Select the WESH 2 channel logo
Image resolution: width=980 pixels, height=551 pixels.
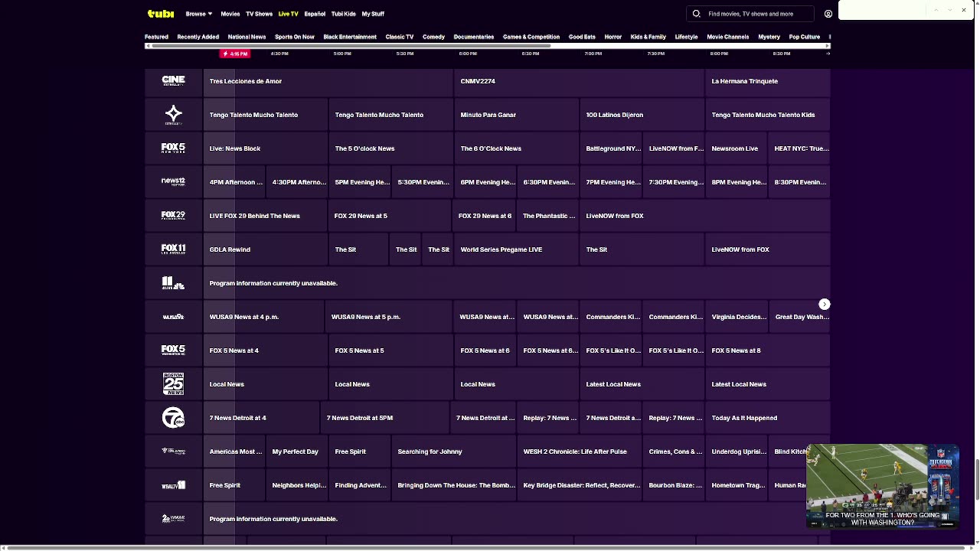click(x=173, y=451)
